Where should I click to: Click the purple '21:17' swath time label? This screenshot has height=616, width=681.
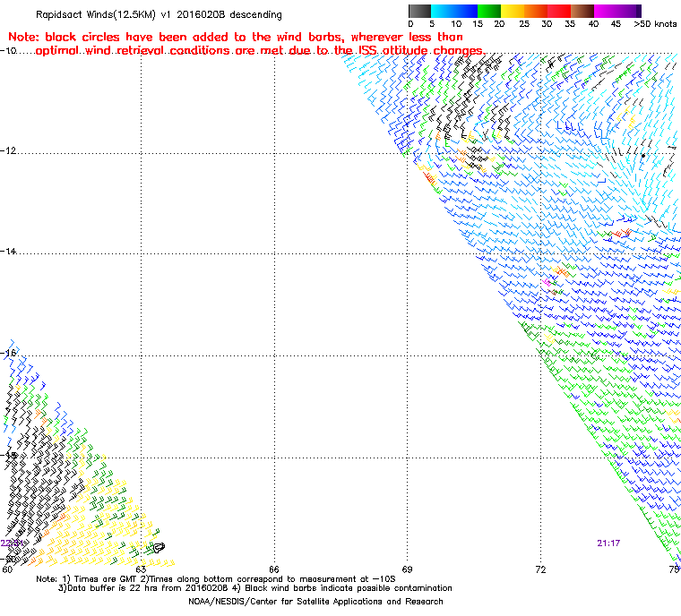(608, 543)
